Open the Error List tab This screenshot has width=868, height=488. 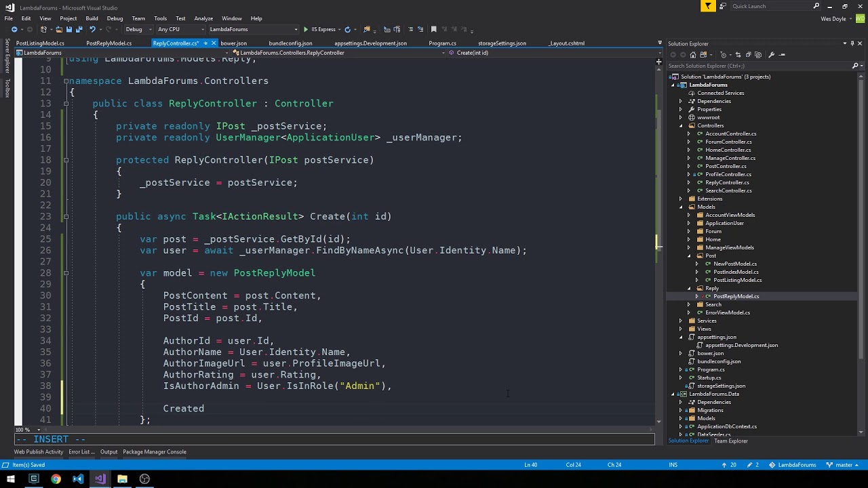[x=81, y=452]
